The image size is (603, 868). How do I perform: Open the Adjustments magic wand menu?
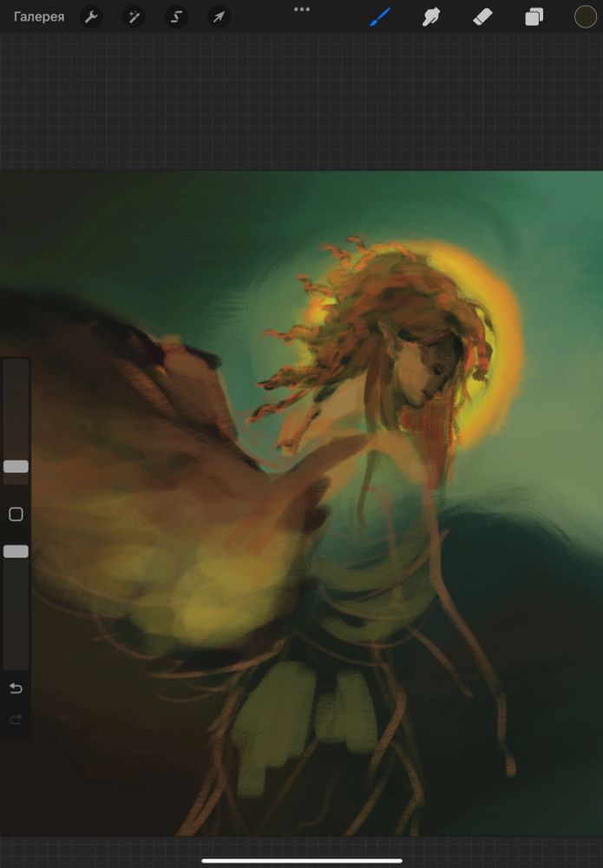pyautogui.click(x=134, y=17)
